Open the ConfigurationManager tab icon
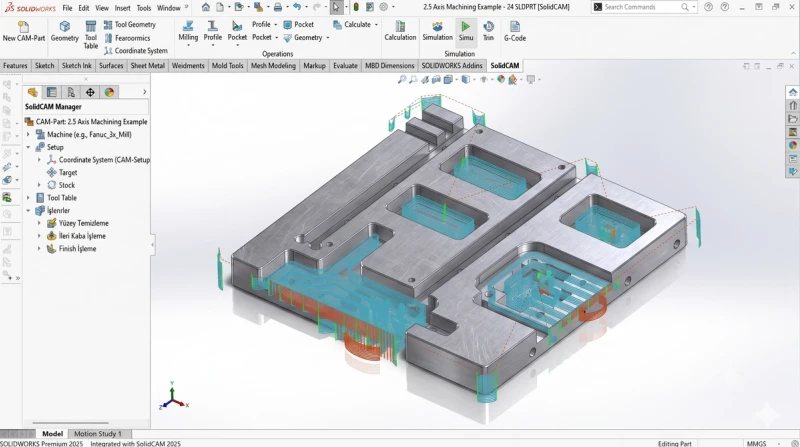Viewport: 800px width, 447px height. click(x=71, y=92)
